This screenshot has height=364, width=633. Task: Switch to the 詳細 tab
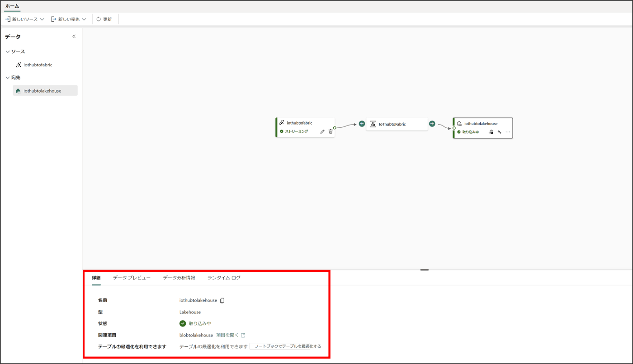(96, 278)
